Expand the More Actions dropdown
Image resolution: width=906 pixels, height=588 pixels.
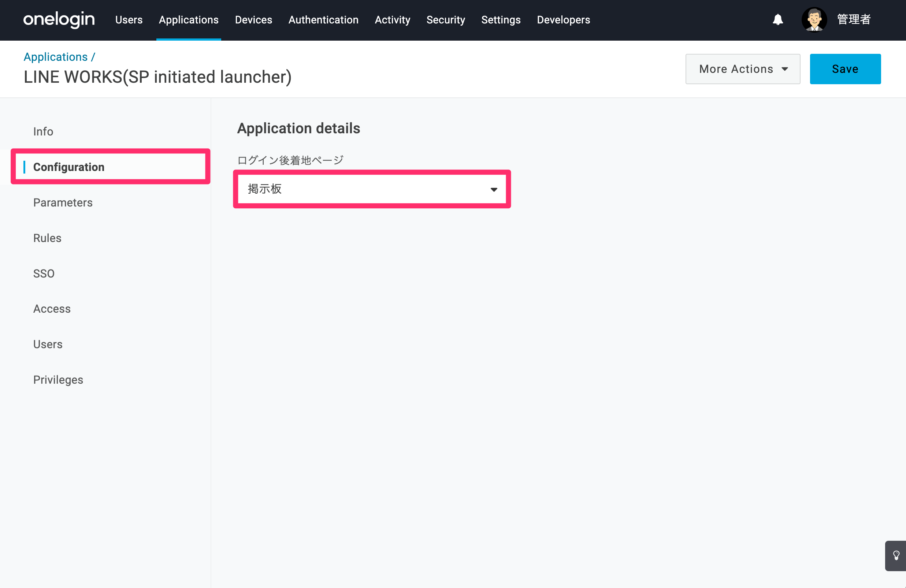click(x=743, y=69)
